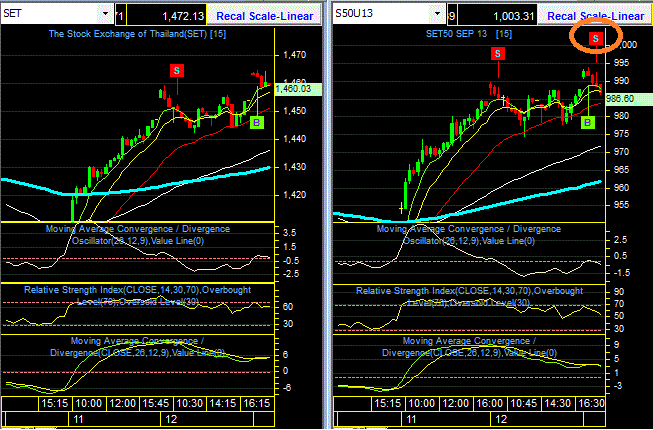Click the S sell marker near 16:00 on S50U13 chart

coord(498,53)
